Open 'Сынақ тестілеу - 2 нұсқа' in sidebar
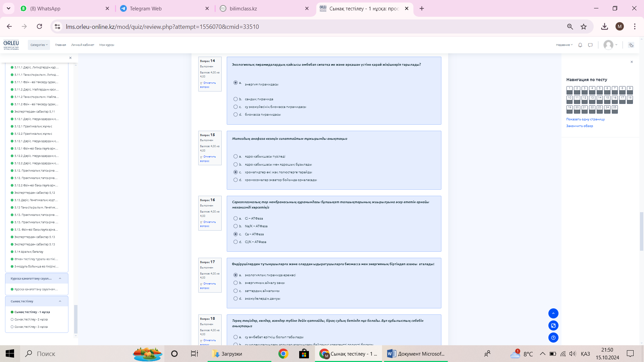Viewport: 644px width, 362px height. click(x=31, y=319)
